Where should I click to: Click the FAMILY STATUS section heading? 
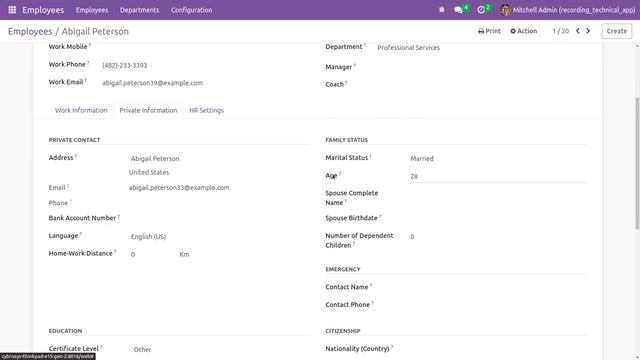[347, 140]
